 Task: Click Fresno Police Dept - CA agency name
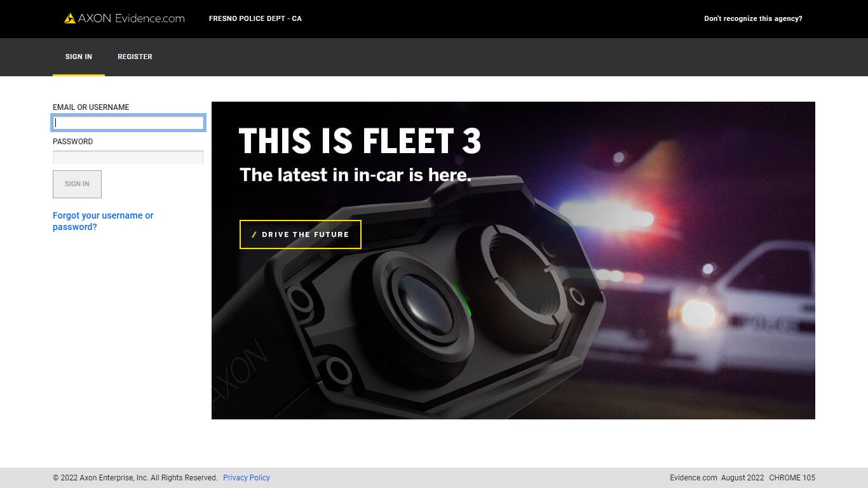click(255, 18)
